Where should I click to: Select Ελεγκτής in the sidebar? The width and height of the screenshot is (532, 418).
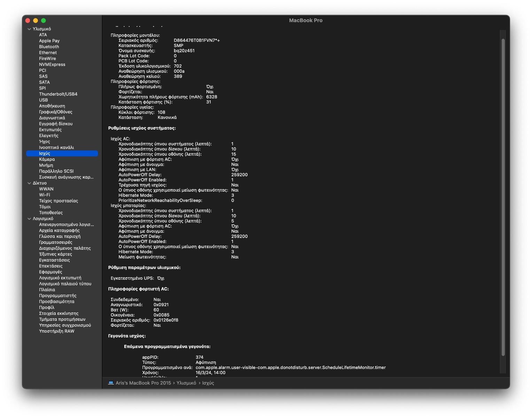[x=48, y=136]
